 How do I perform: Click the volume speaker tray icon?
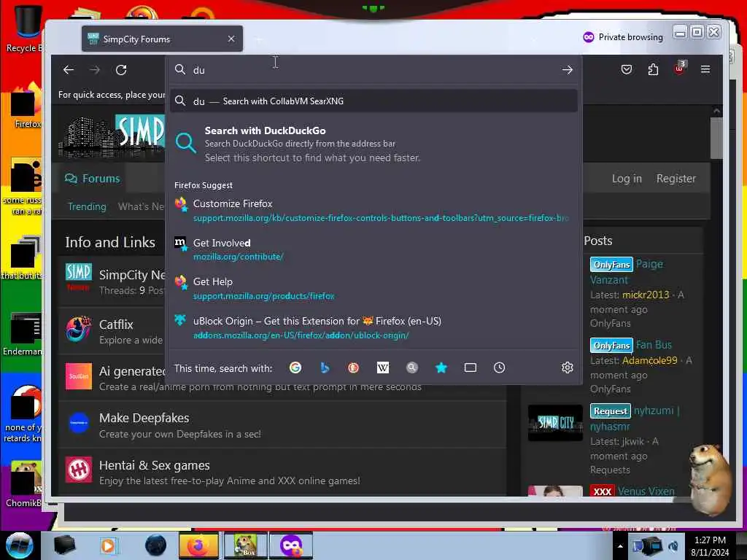(x=673, y=546)
